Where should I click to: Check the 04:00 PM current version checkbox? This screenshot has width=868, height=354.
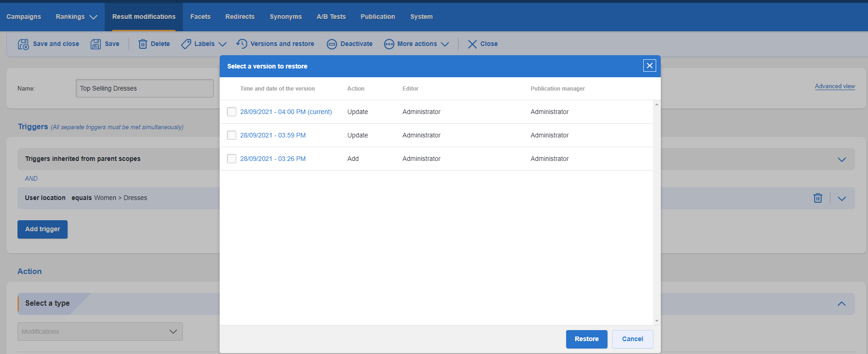point(232,112)
